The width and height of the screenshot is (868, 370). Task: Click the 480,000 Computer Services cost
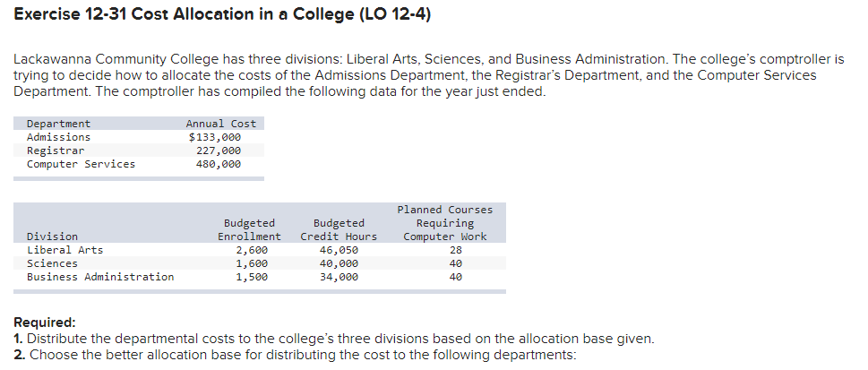(x=218, y=164)
